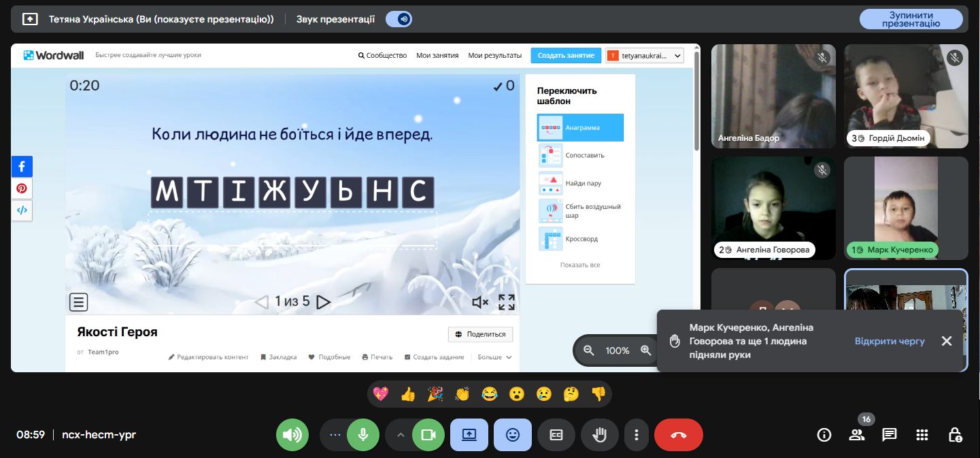Click the Відкрити чергу link
The width and height of the screenshot is (980, 458).
(x=890, y=341)
